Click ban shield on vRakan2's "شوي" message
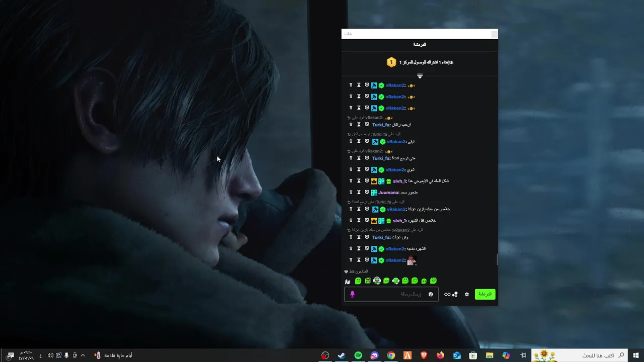 (367, 169)
